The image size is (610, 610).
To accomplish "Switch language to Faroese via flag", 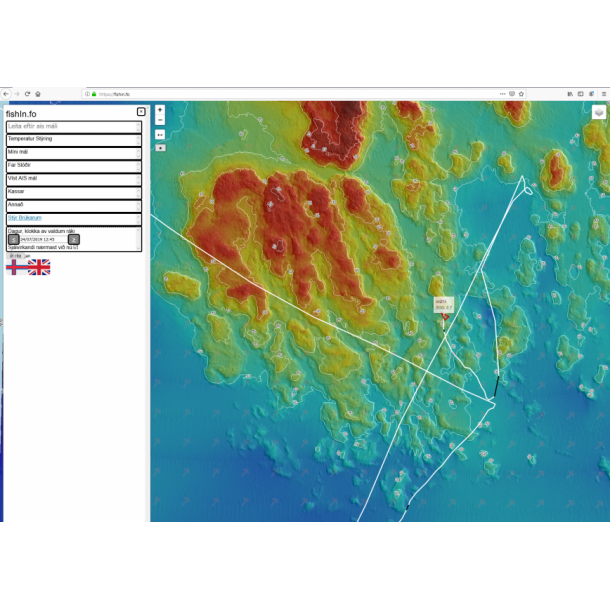I will tap(17, 267).
